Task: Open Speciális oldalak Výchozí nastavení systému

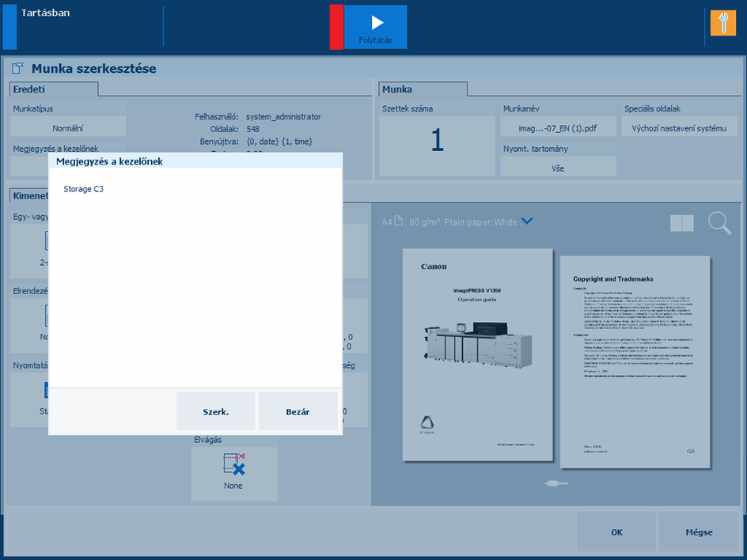Action: pyautogui.click(x=679, y=127)
